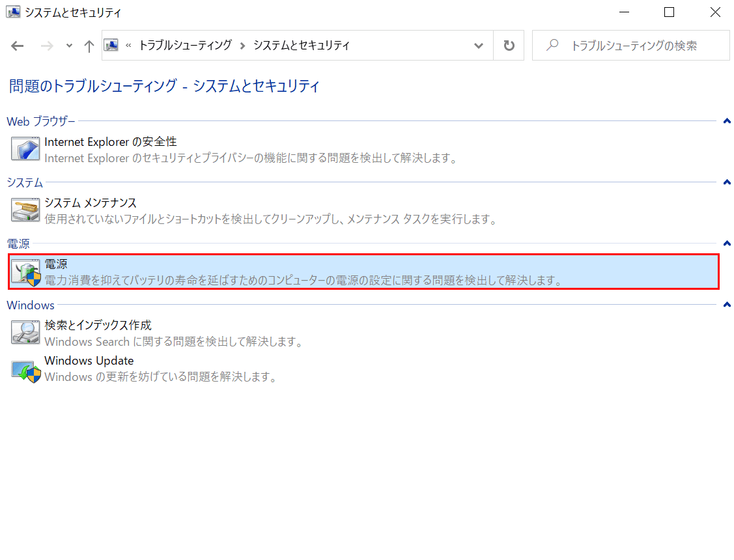The image size is (734, 560).
Task: Click the 検索とインデックス作成 icon
Action: (x=25, y=332)
